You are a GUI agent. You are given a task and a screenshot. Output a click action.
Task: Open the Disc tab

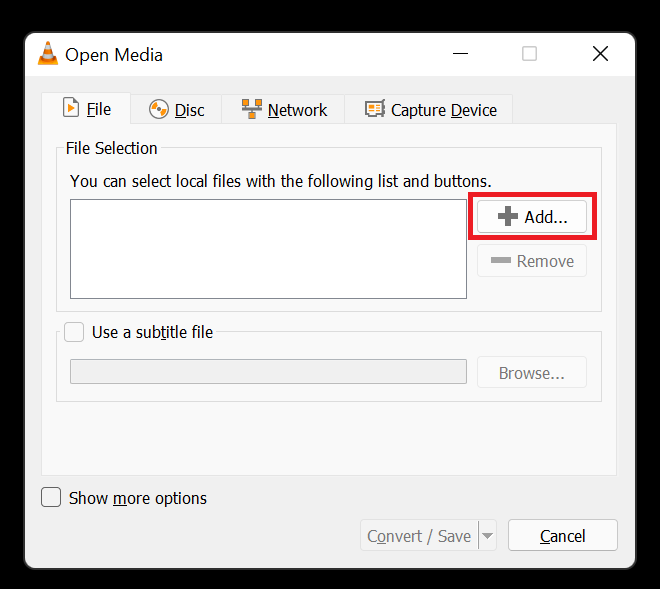[177, 110]
